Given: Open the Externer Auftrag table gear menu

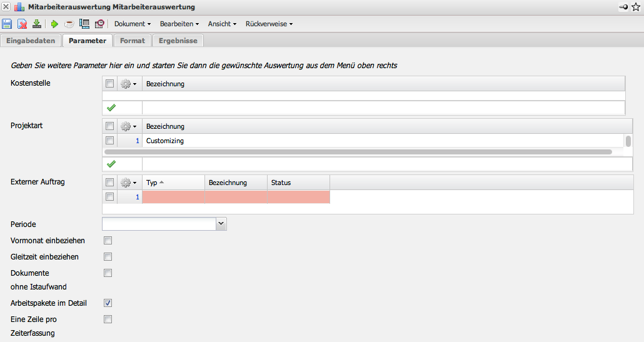Looking at the screenshot, I should [x=129, y=183].
